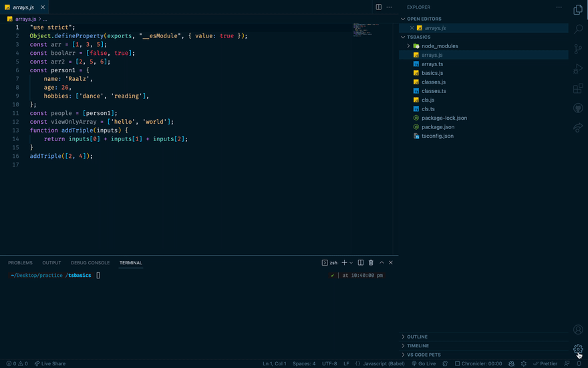The height and width of the screenshot is (368, 588).
Task: Click errors and warnings count in status bar
Action: [x=17, y=363]
